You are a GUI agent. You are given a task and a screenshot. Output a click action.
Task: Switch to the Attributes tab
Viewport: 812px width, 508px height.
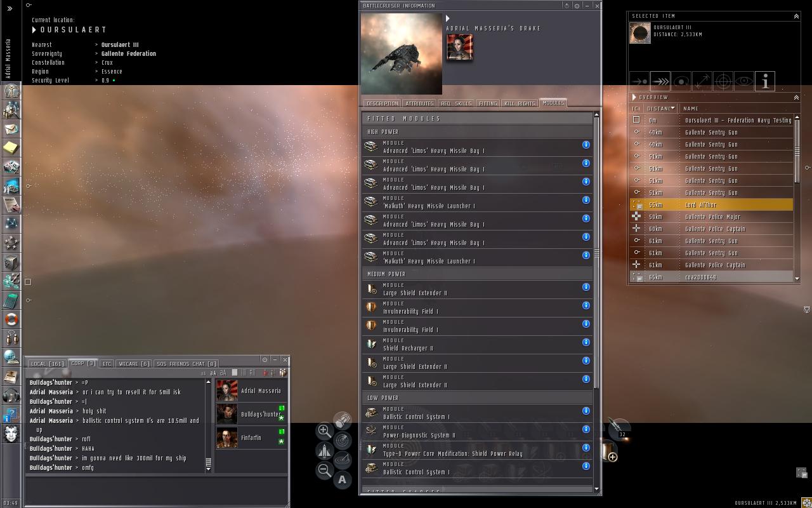point(419,103)
